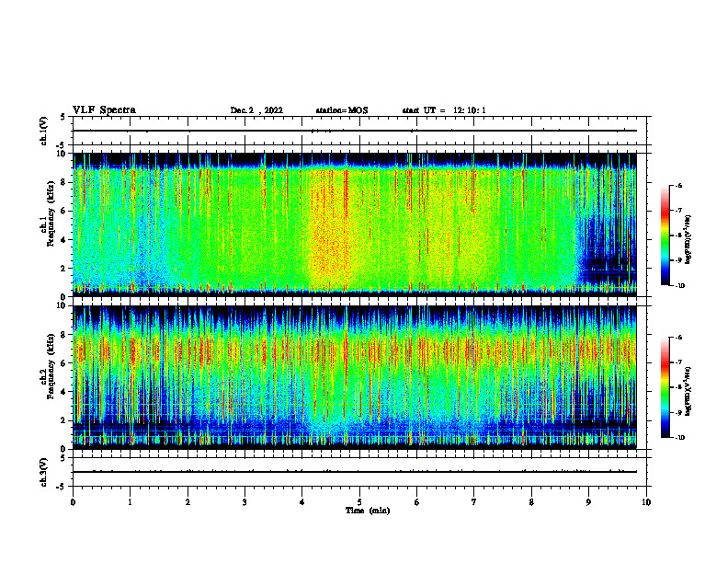Select the log(PSD) label beside ch.1 colorbar
Image resolution: width=728 pixels, height=563 pixels.
(x=688, y=240)
